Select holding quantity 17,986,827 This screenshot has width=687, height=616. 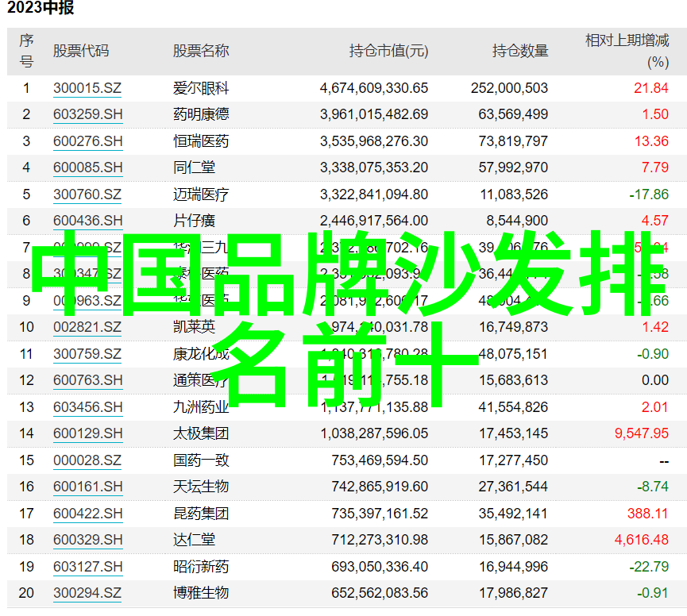click(x=514, y=593)
